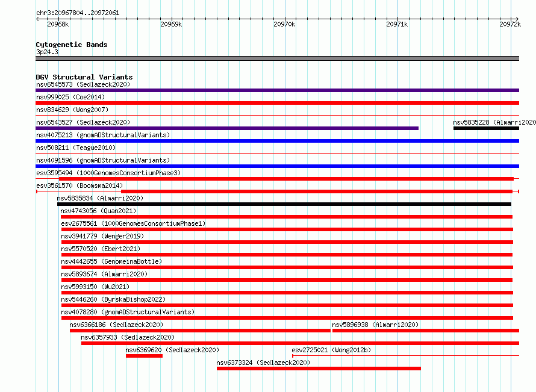
Task: Click the nsv6543527 (Sedlazeck2020) label
Action: 83,122
